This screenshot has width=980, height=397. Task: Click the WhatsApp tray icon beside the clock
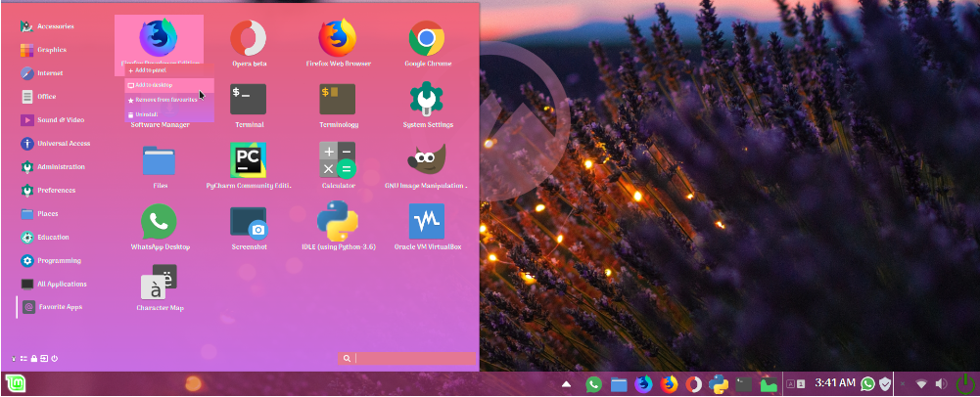pos(867,383)
